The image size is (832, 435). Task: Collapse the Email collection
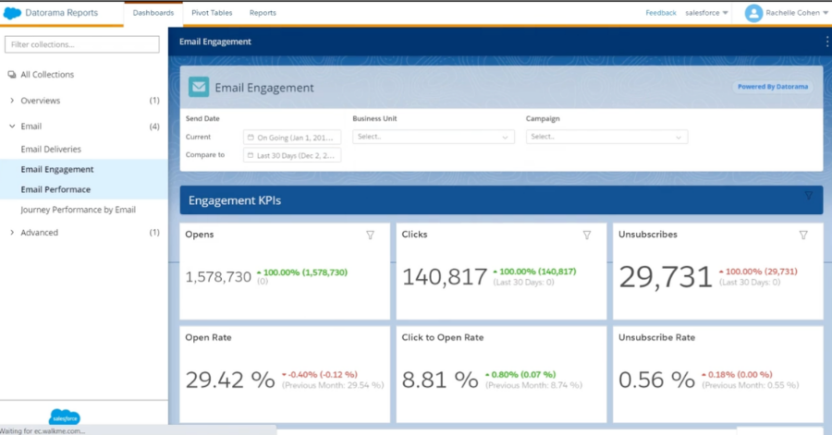(x=12, y=126)
